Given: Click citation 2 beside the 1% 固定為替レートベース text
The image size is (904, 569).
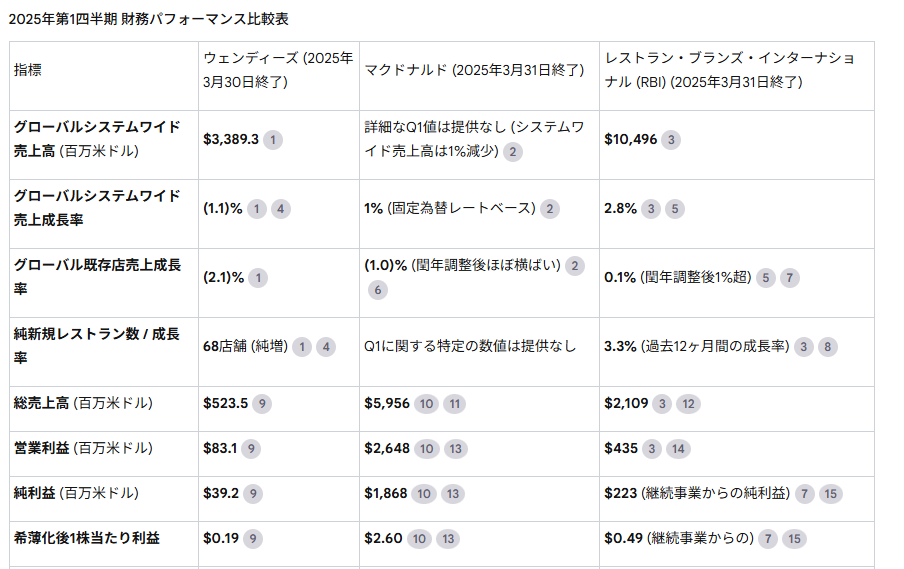Looking at the screenshot, I should click(550, 209).
